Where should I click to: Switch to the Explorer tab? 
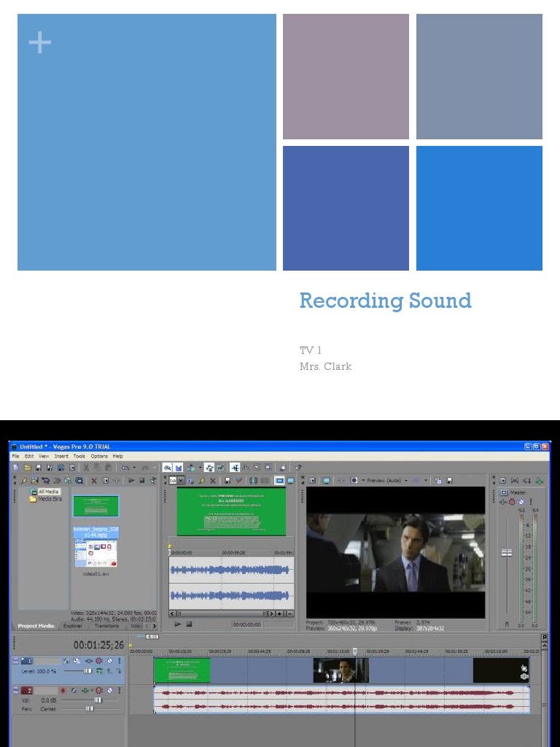(72, 625)
